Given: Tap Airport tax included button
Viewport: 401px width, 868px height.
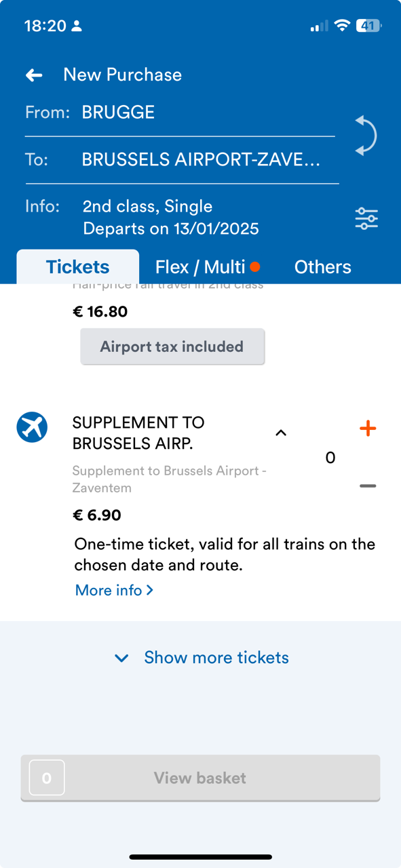Looking at the screenshot, I should click(x=172, y=347).
